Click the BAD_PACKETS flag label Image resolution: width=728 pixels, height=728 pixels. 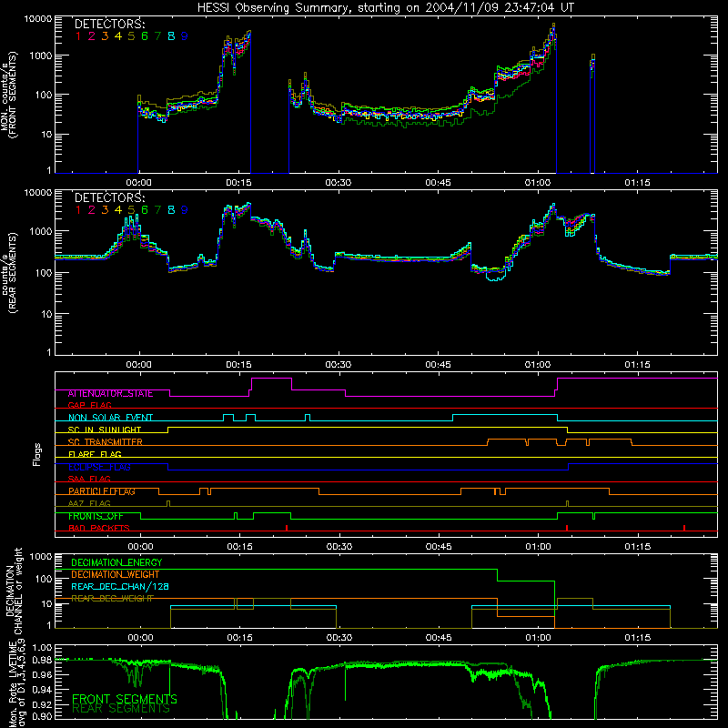[x=99, y=529]
